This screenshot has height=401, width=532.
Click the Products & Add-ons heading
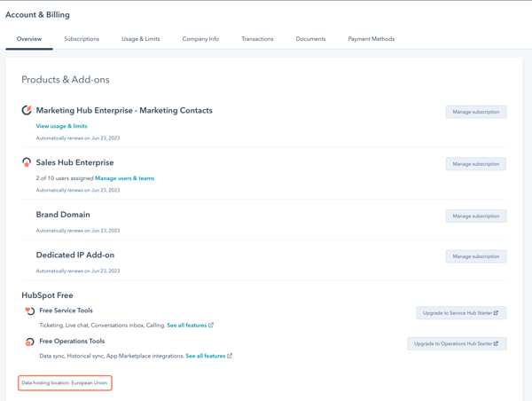[x=66, y=80]
